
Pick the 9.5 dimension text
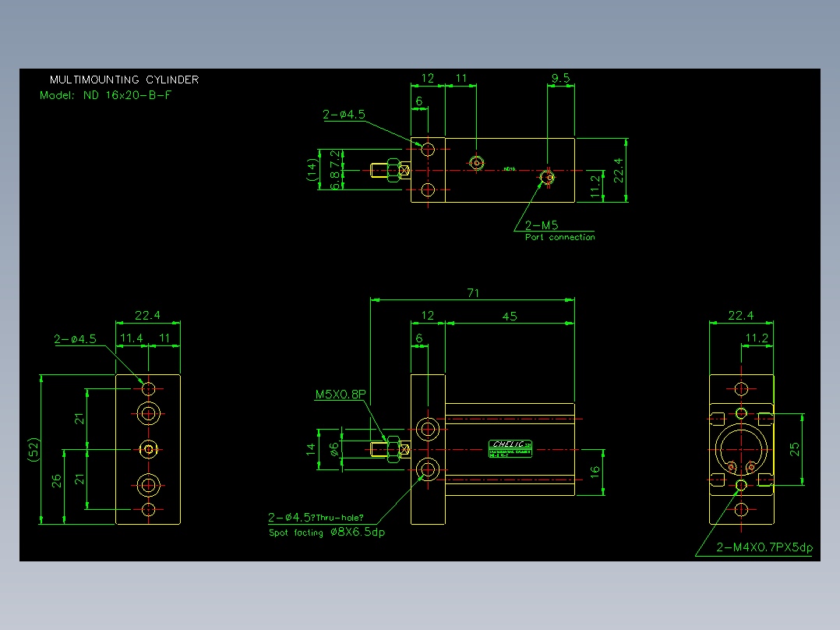pyautogui.click(x=560, y=78)
